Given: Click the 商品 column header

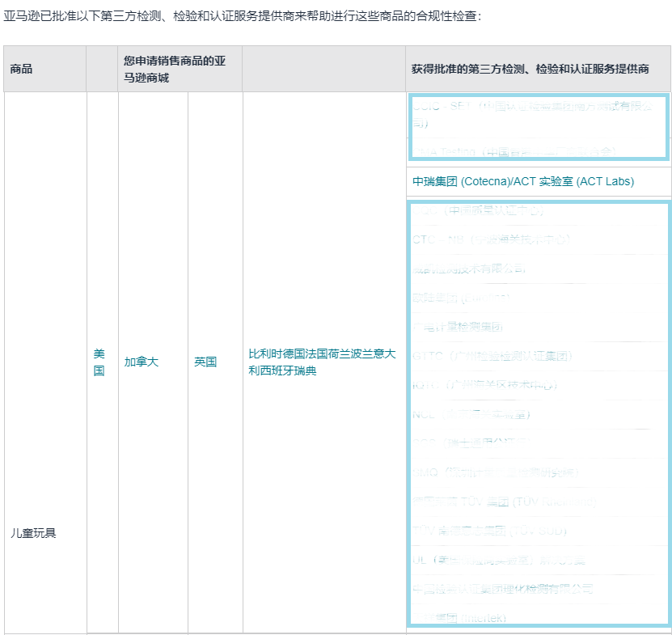Looking at the screenshot, I should coord(22,69).
